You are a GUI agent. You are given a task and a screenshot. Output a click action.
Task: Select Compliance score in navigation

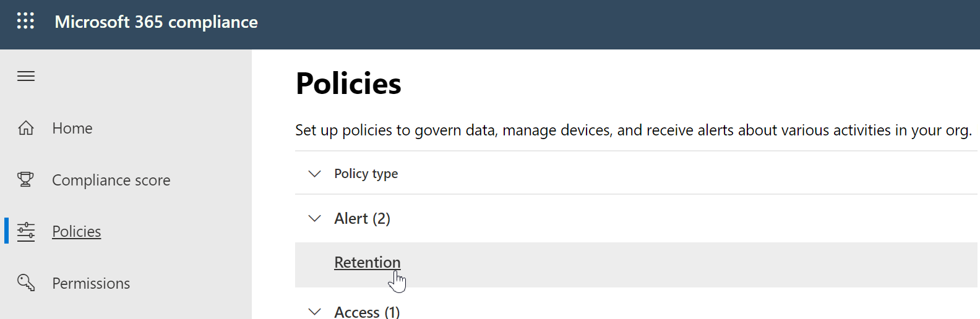tap(111, 180)
